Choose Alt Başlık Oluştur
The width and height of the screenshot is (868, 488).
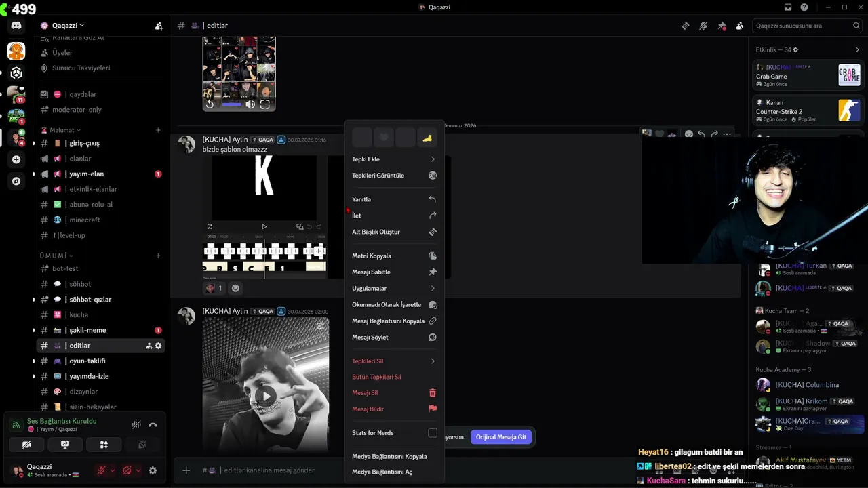(x=394, y=232)
